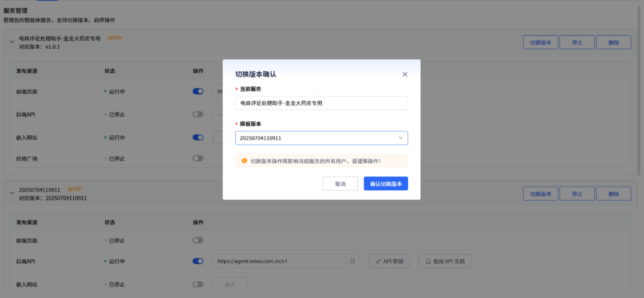Click 已停止 status of first service 后端API
The image size is (644, 298).
point(117,114)
